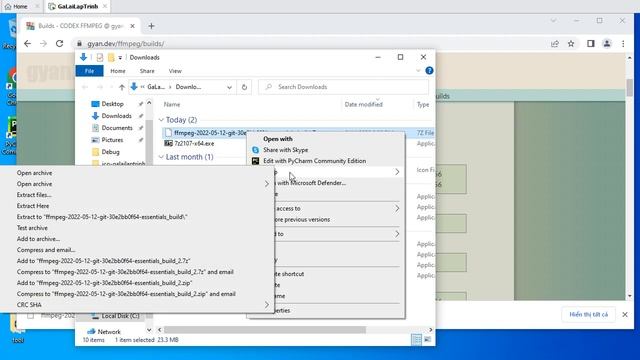Select Network in navigation pane

coord(109,332)
